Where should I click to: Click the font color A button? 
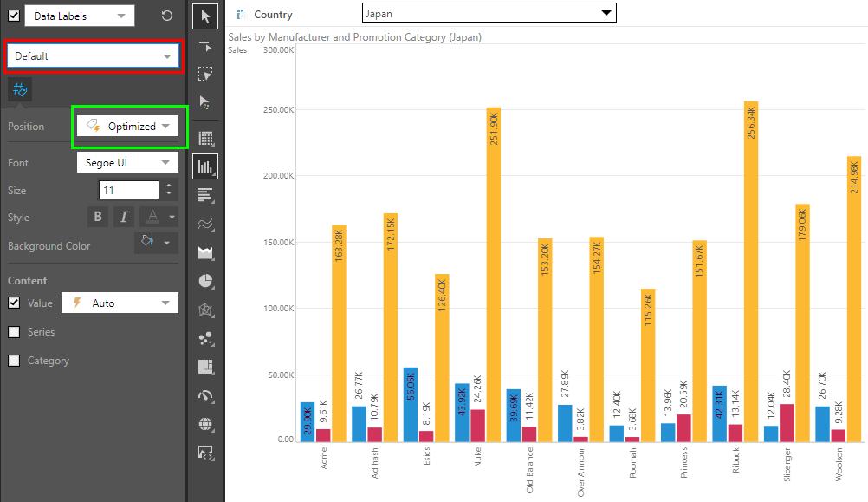152,217
